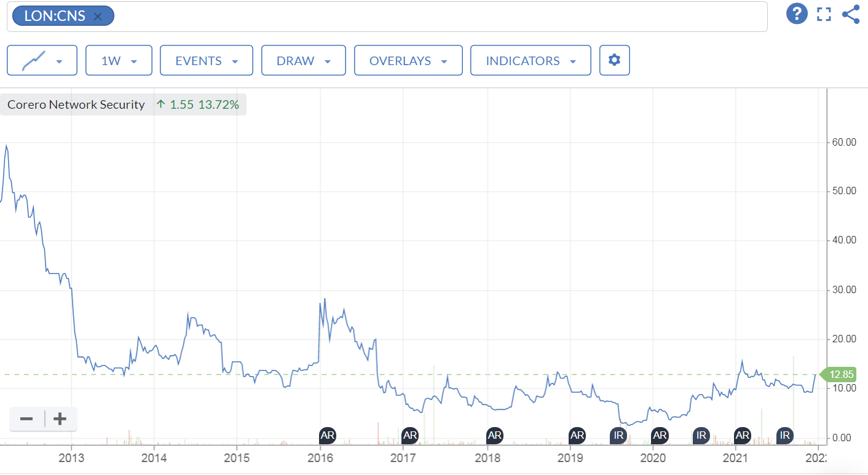The image size is (868, 475).
Task: Open the INDICATORS dropdown
Action: pyautogui.click(x=531, y=60)
